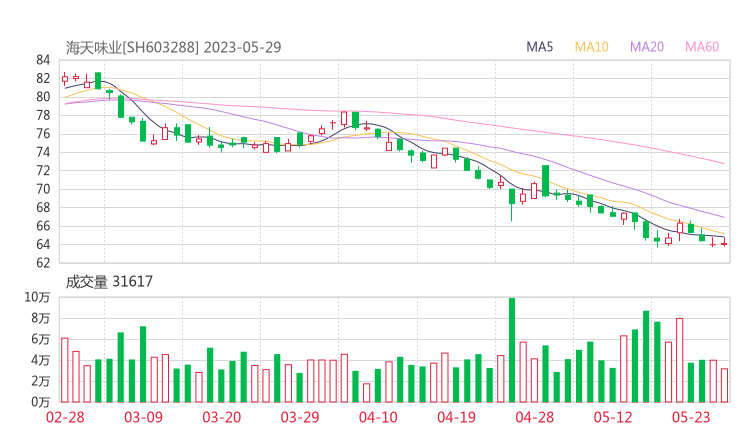Click the MA20 legend label
740x440 pixels.
pyautogui.click(x=647, y=47)
